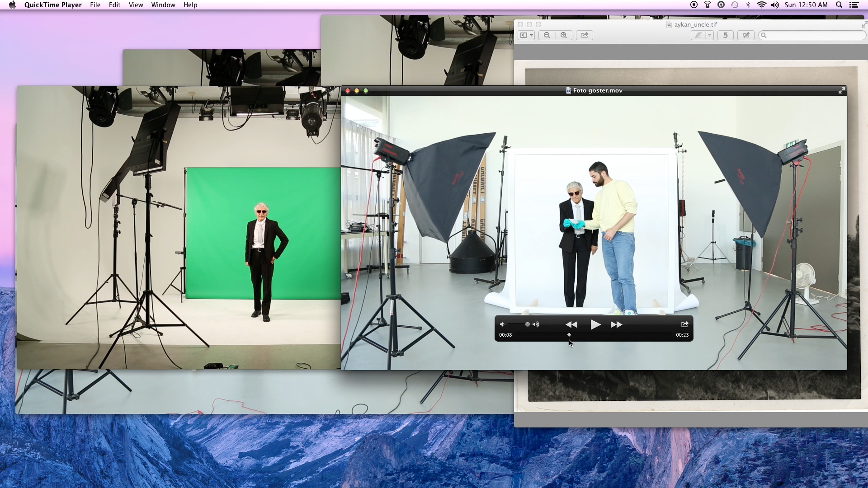Open Spotlight search from the menu bar
868x488 pixels.
click(839, 5)
